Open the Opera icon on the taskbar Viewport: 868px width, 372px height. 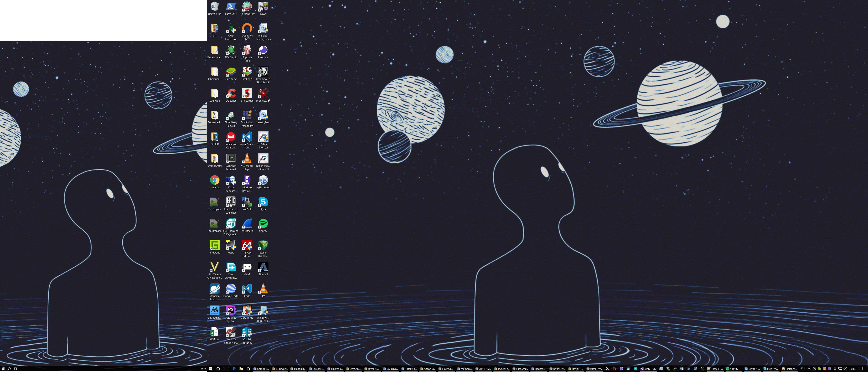pos(614,369)
